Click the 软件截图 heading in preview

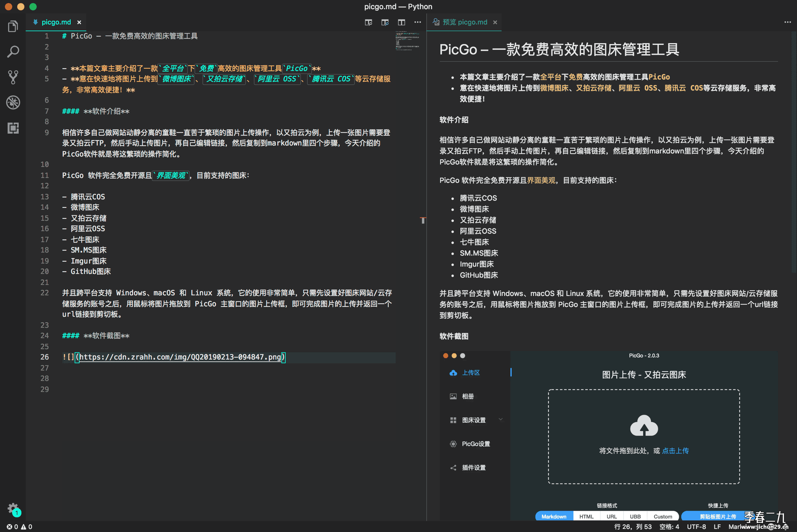tap(454, 336)
